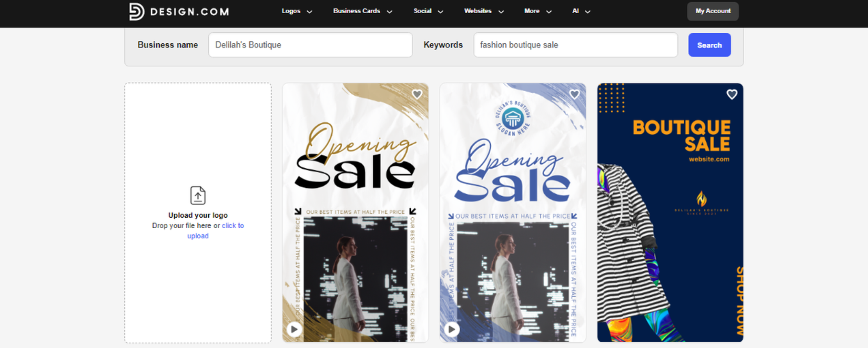
Task: Play the gold Opening Sale video preview
Action: [294, 329]
